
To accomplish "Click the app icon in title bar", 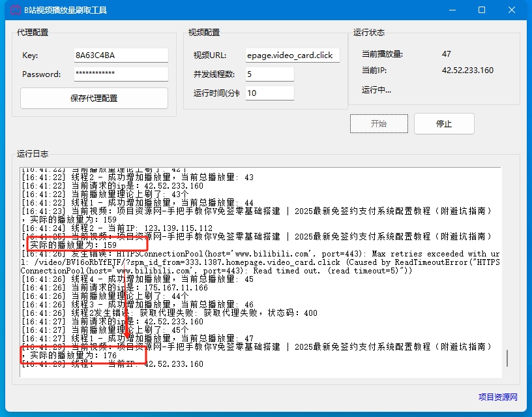I will (x=16, y=10).
